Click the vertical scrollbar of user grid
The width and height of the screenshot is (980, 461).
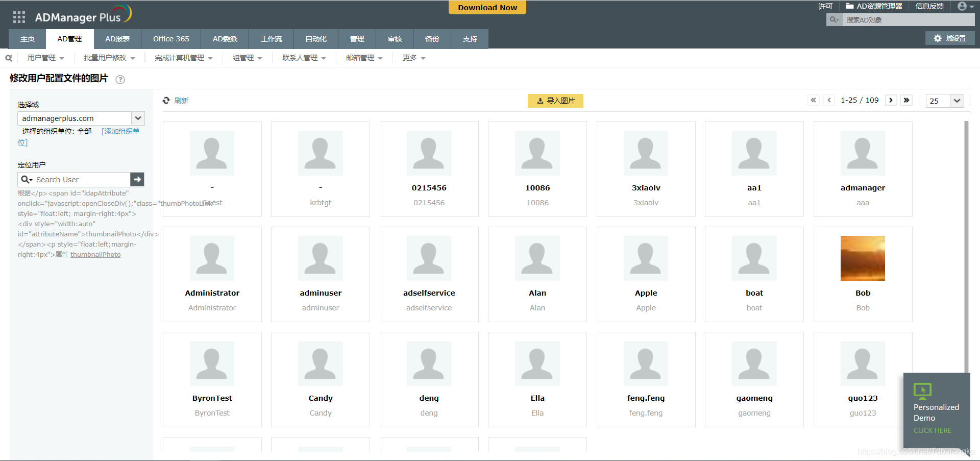pos(966,247)
